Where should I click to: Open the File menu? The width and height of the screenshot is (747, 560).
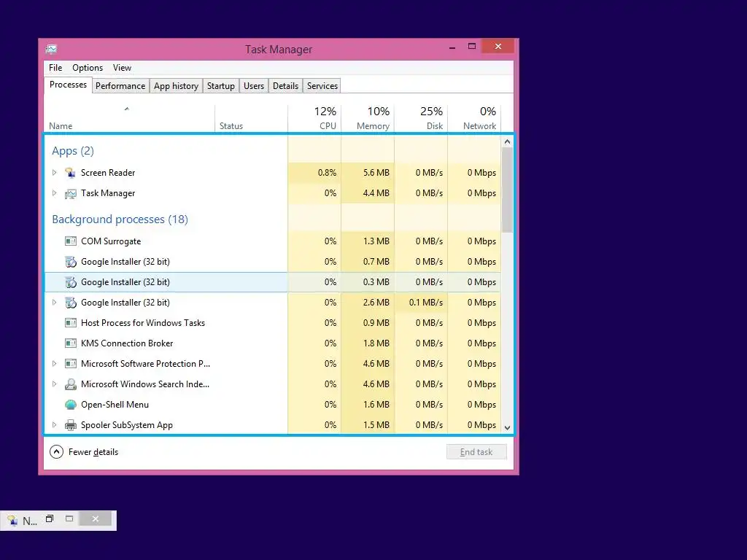point(55,68)
